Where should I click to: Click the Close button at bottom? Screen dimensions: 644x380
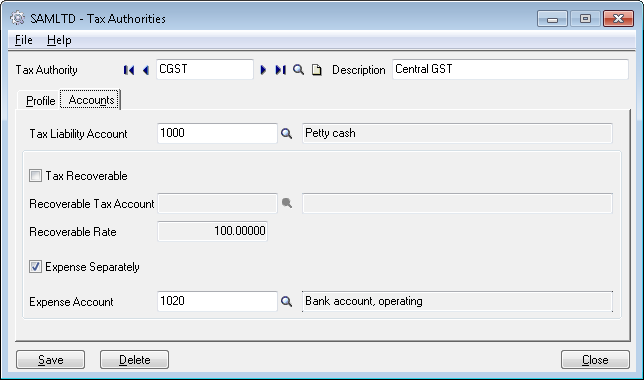595,360
